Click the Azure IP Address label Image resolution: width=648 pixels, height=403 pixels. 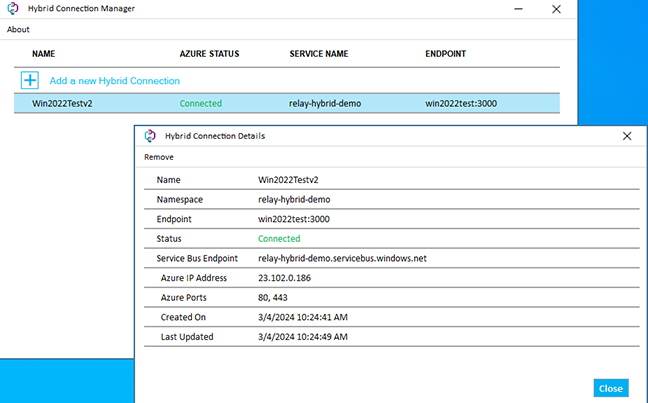pyautogui.click(x=194, y=278)
